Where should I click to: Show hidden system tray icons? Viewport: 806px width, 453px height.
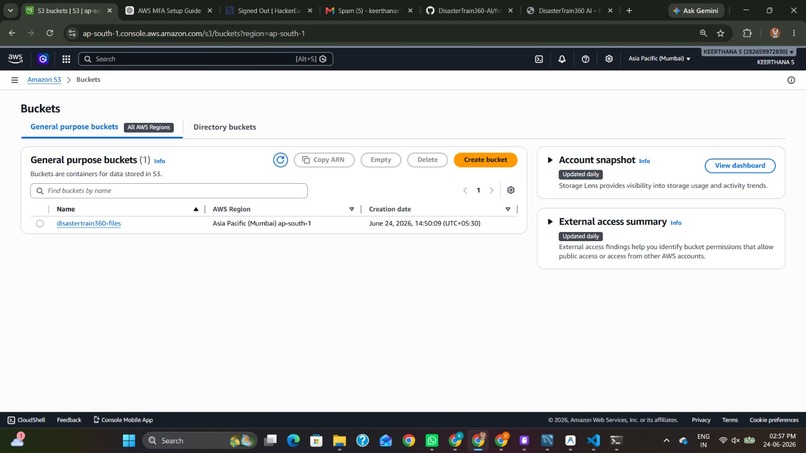coord(666,440)
